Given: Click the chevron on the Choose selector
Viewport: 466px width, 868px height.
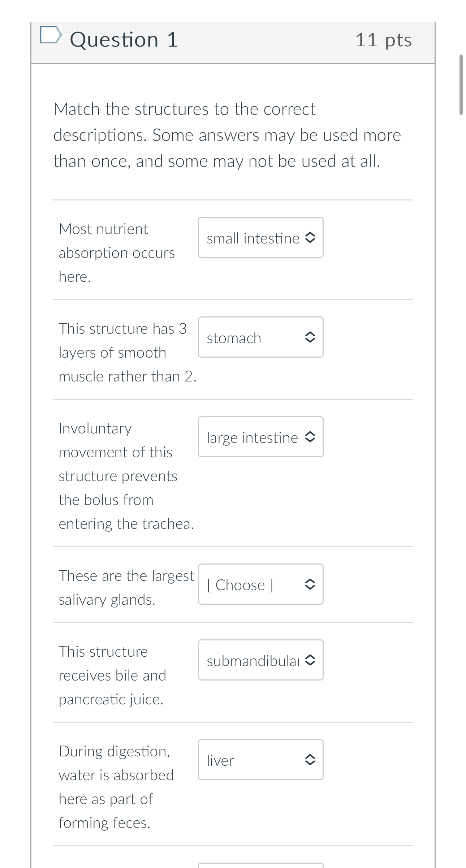Looking at the screenshot, I should click(311, 584).
